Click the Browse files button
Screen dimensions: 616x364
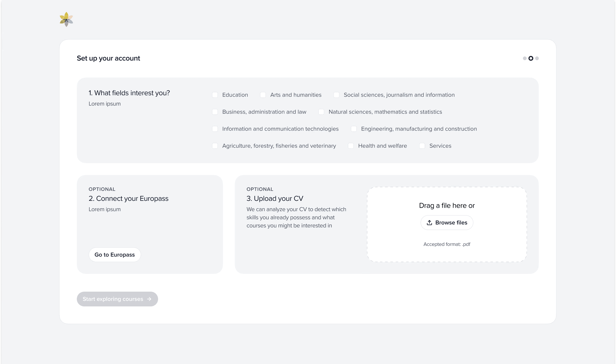point(447,222)
